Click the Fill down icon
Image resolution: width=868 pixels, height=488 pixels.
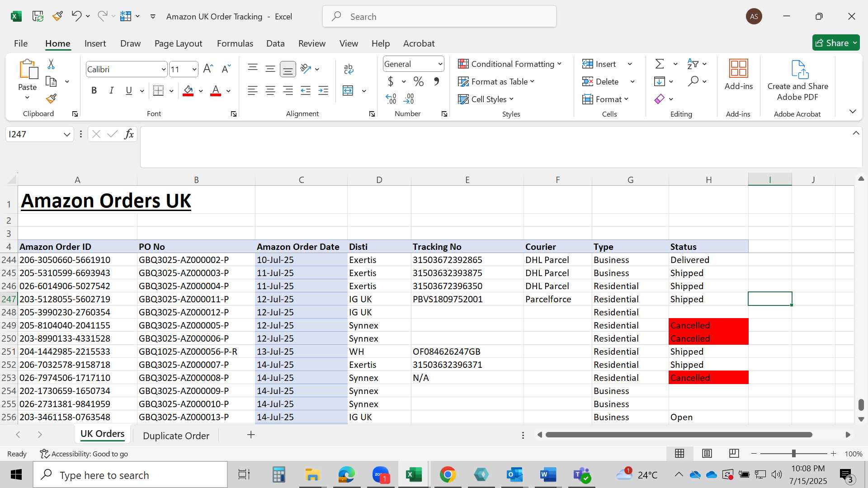(660, 82)
